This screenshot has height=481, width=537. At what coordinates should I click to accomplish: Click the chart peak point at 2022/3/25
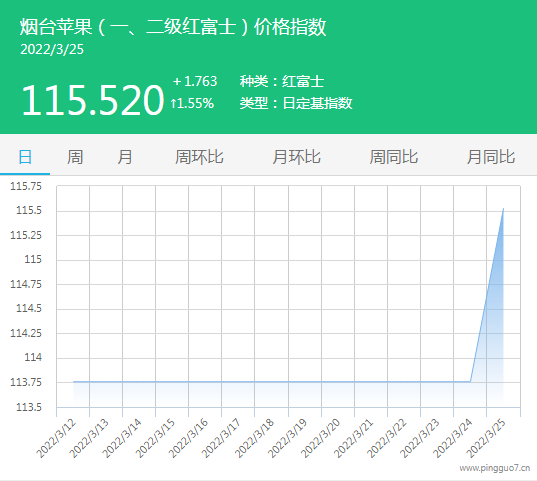pyautogui.click(x=503, y=208)
